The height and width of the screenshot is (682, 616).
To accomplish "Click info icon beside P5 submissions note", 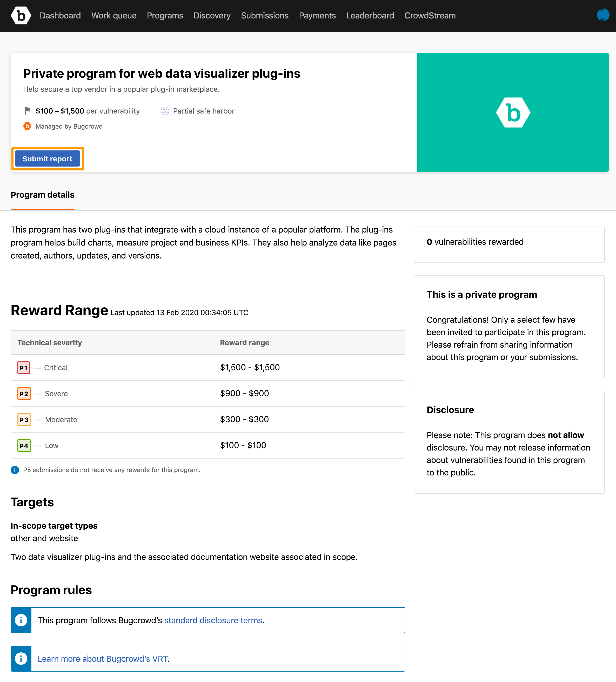I will [15, 470].
